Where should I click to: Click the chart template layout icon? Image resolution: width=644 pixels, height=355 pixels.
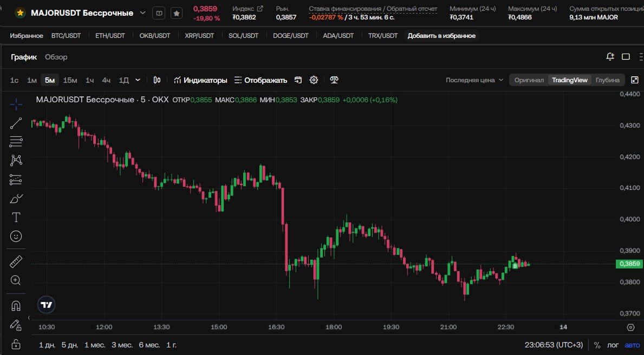[x=298, y=80]
